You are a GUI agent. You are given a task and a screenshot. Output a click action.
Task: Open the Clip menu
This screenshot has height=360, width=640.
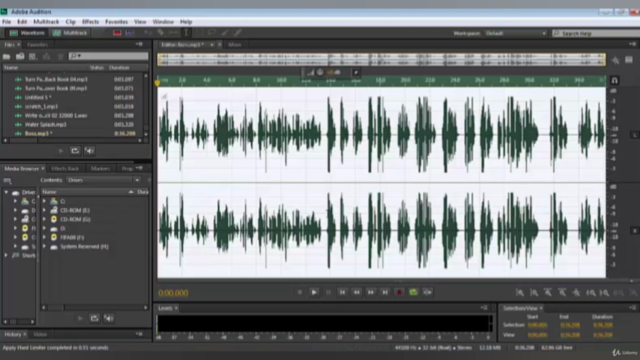(71, 22)
